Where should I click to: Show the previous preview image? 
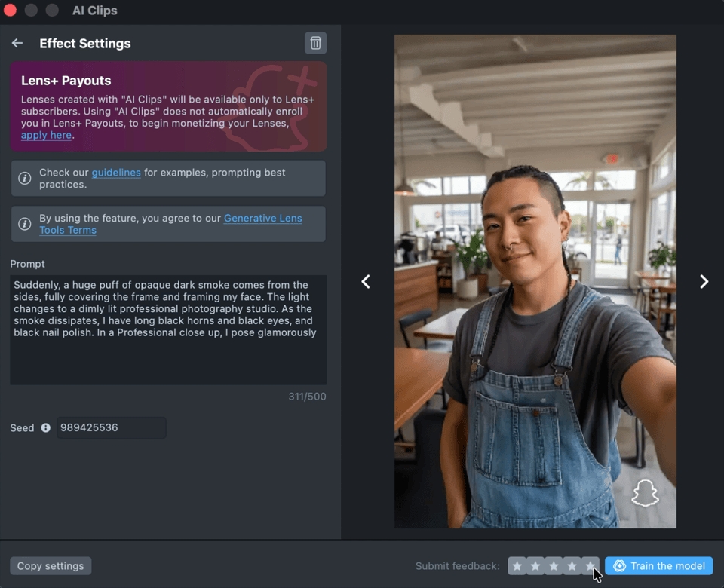[x=366, y=281]
